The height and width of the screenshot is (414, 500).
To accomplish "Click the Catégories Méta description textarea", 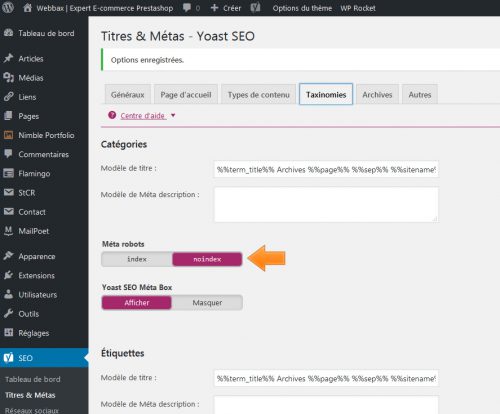I will point(326,205).
